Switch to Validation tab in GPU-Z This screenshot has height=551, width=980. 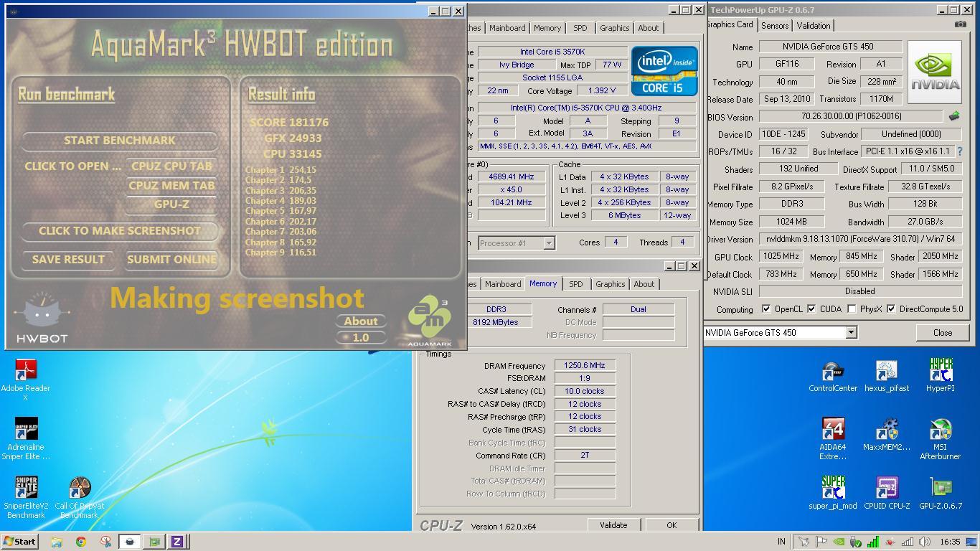(814, 26)
